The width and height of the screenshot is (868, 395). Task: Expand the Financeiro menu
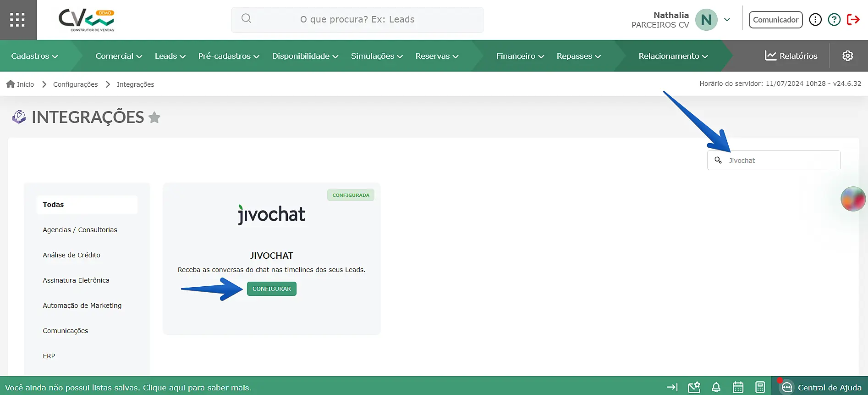click(520, 56)
